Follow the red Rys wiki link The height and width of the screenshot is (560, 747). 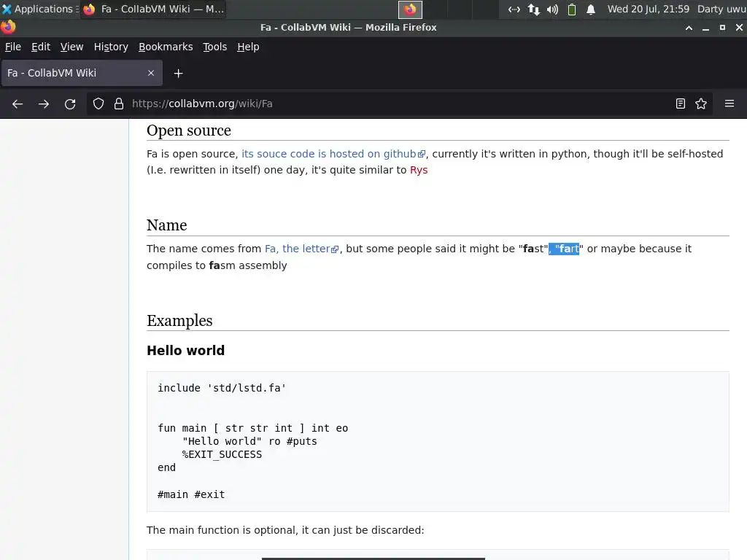point(419,170)
